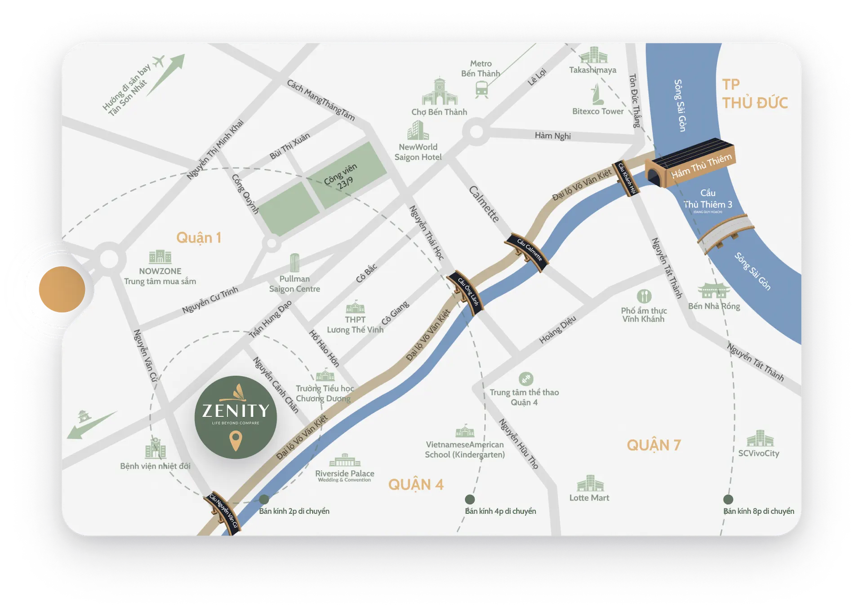Click the Takashimaya building icon
Viewport: 863px width, 616px height.
click(593, 55)
